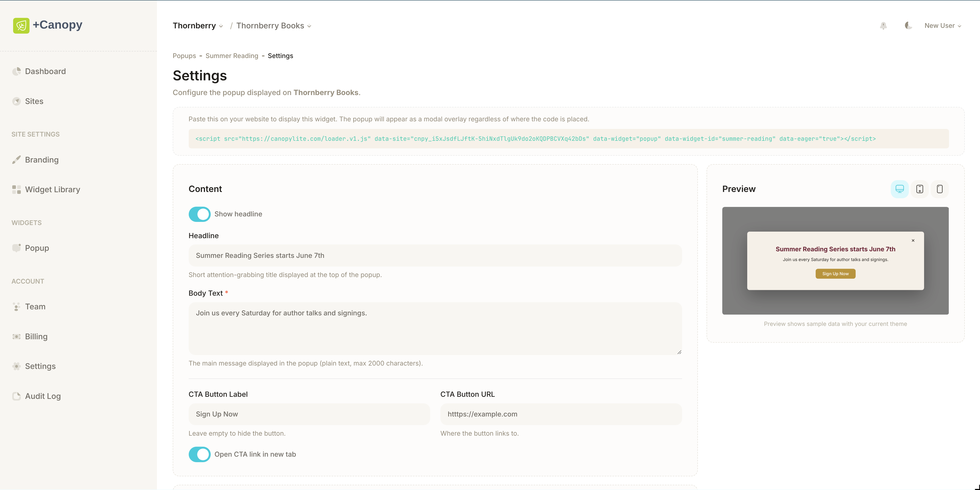Viewport: 980px width, 490px height.
Task: Click the Team people icon
Action: click(x=16, y=306)
